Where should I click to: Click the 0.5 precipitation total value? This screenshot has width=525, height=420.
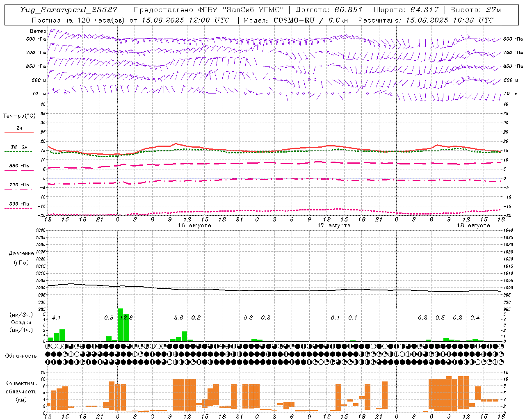[440, 318]
